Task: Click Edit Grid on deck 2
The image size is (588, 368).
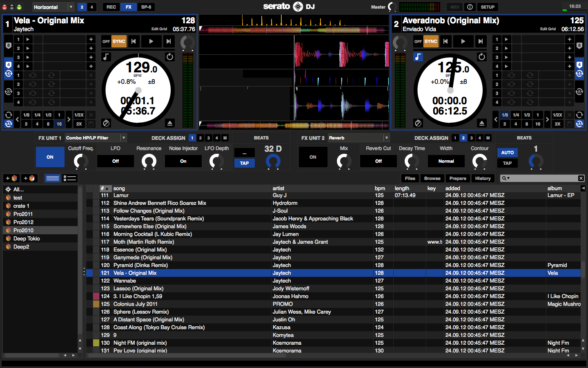Action: point(548,29)
